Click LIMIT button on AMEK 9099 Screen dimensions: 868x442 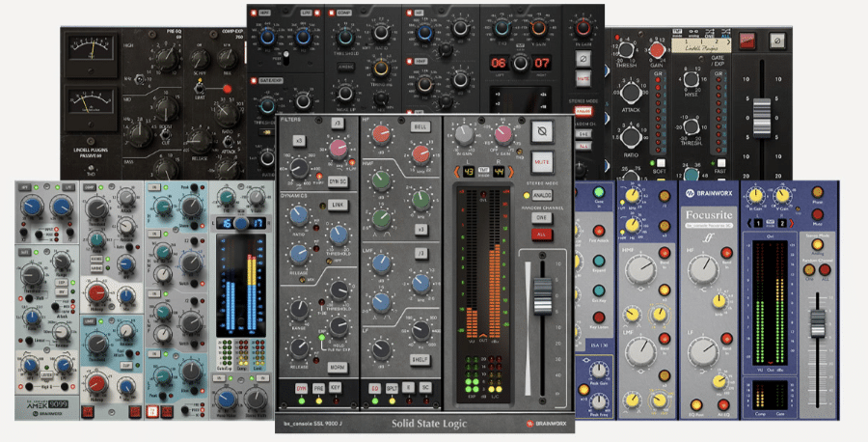point(90,321)
